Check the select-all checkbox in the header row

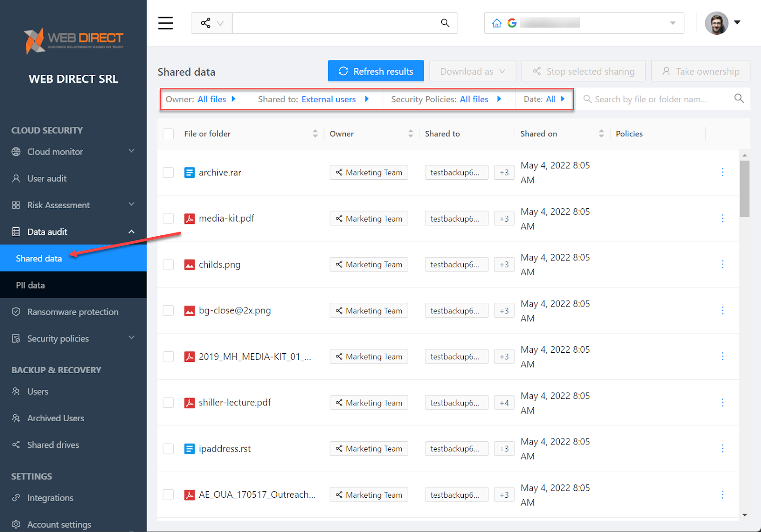click(168, 134)
